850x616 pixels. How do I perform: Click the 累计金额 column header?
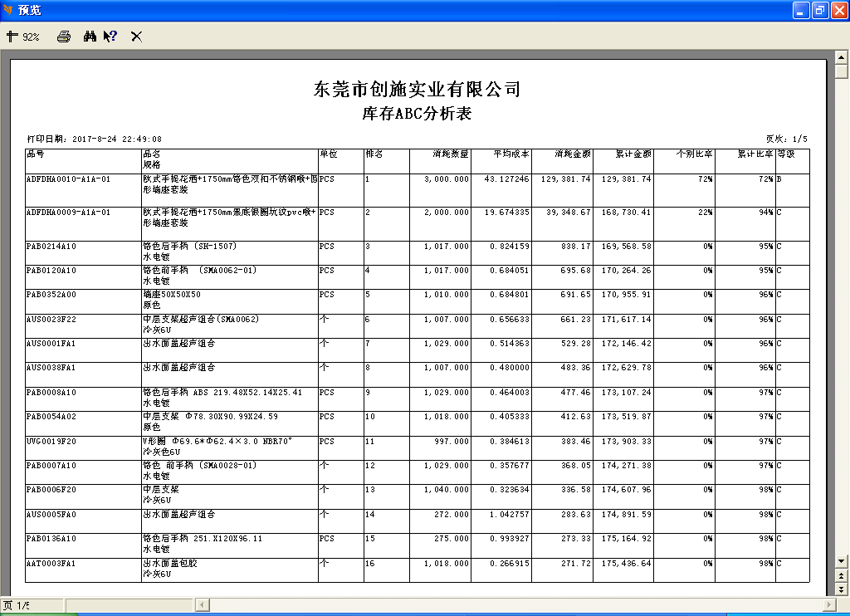(633, 154)
